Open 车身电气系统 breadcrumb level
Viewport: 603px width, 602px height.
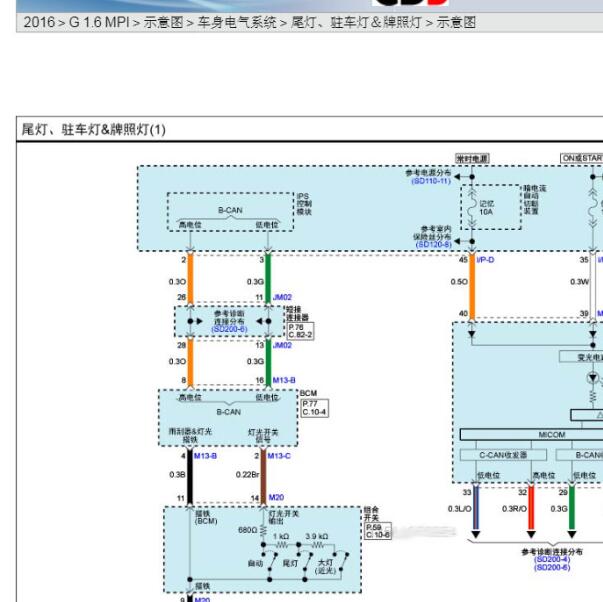click(x=237, y=22)
